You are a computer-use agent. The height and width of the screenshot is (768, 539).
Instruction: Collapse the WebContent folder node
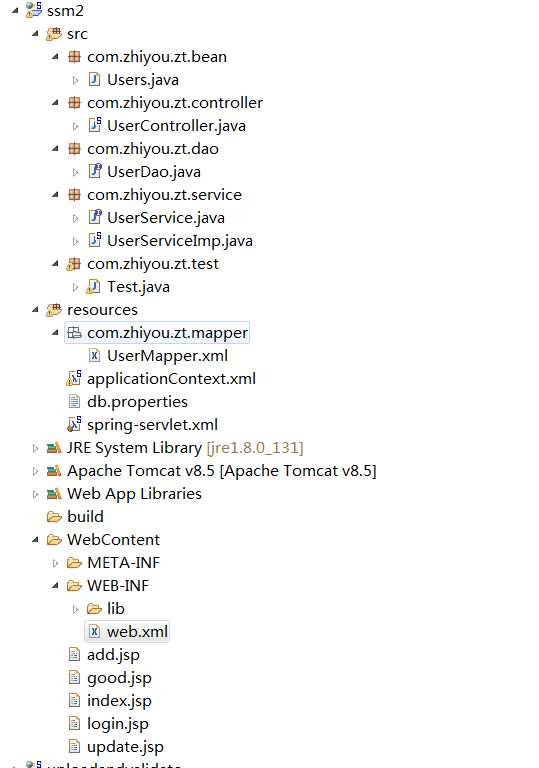tap(35, 540)
